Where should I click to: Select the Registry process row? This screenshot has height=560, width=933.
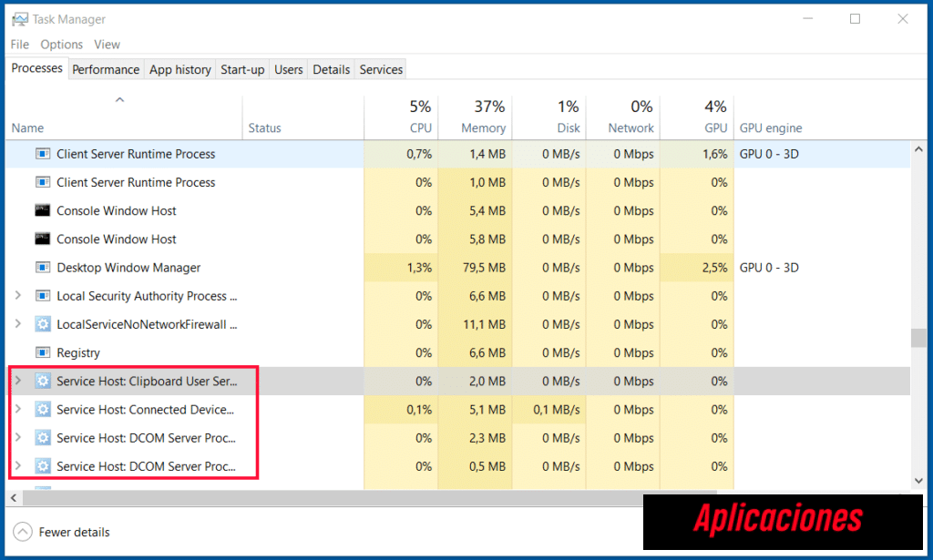coord(458,352)
